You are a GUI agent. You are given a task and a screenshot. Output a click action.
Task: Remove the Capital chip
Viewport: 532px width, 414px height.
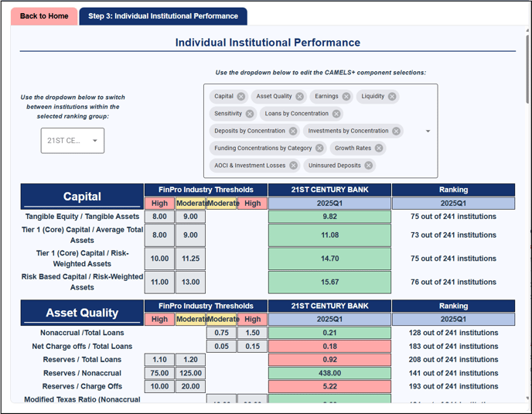(241, 97)
